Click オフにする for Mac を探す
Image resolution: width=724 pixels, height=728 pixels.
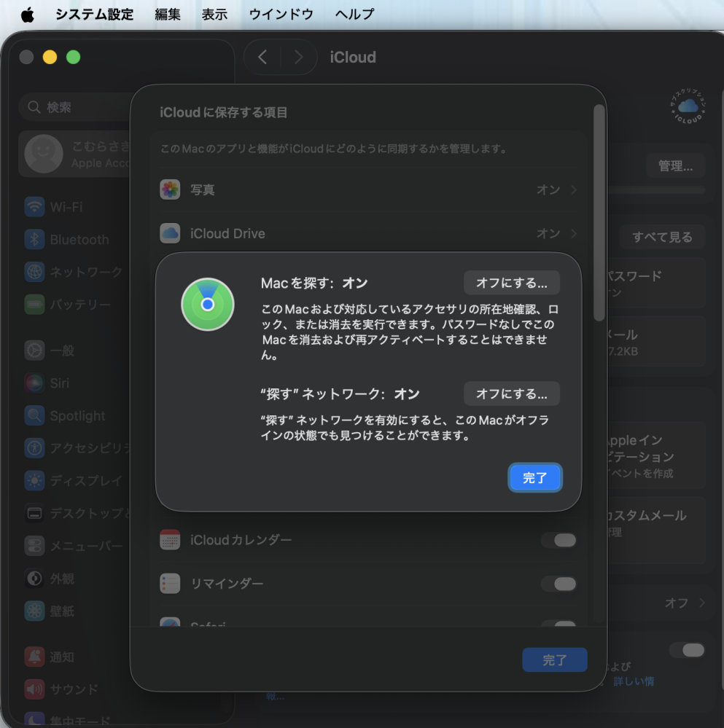512,283
